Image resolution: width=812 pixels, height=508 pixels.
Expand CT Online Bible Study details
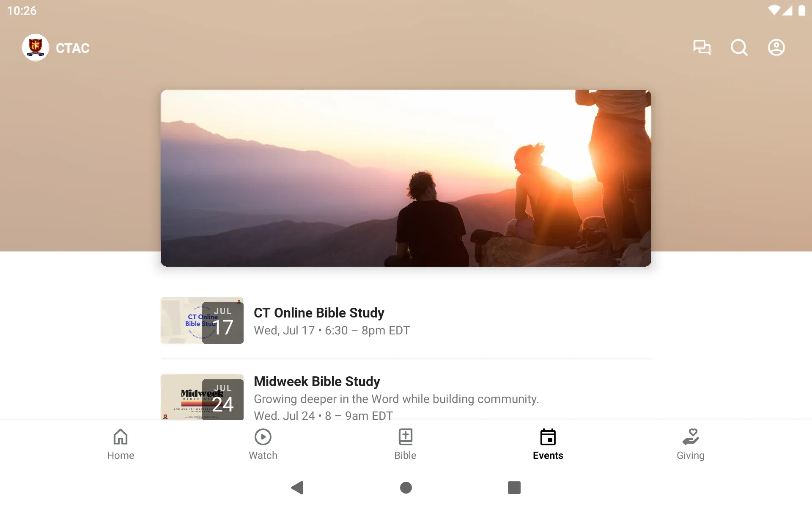(406, 320)
